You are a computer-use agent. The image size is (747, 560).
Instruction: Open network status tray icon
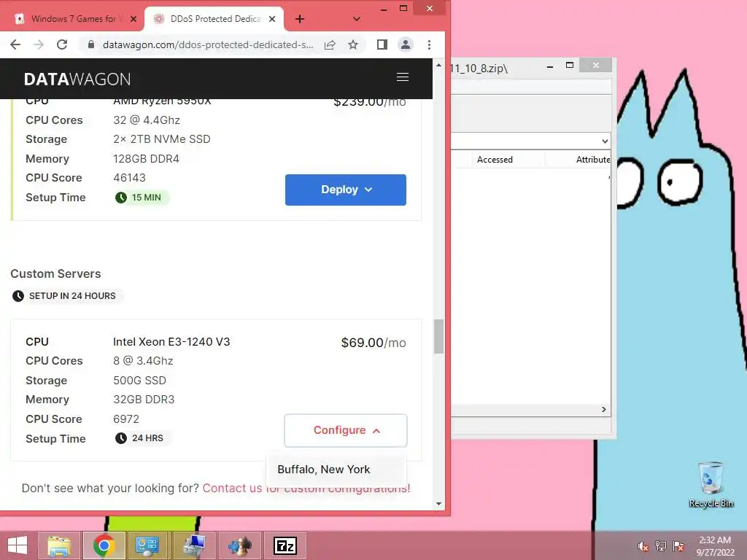pos(660,546)
